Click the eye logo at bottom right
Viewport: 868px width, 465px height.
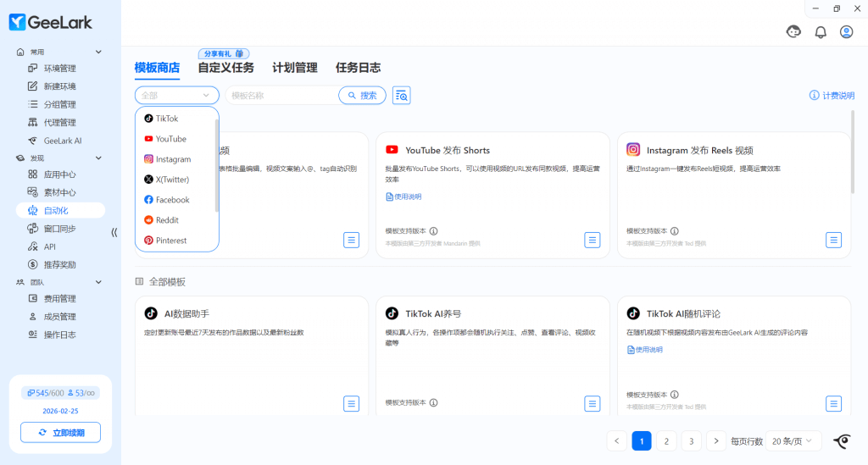tap(842, 440)
